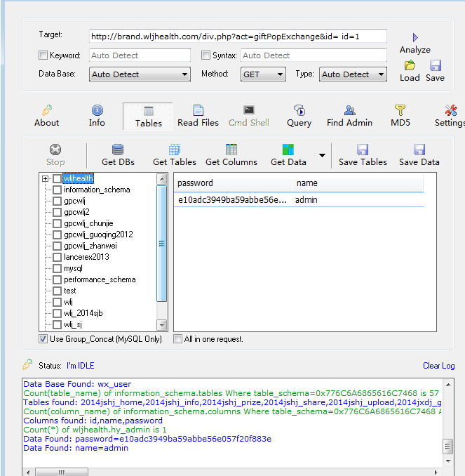Open the Data Base dropdown
Viewport: 465px width, 476px height.
coord(140,74)
